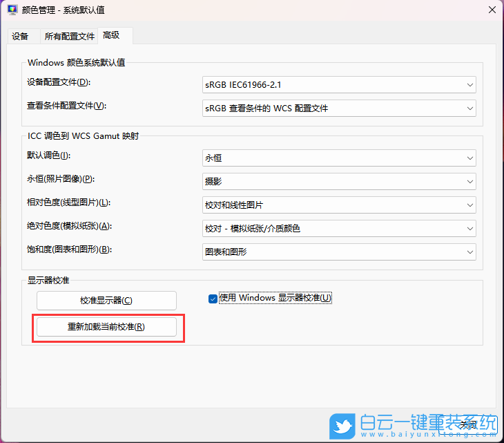This screenshot has height=443, width=504.
Task: Close the 颜色管理 window with X
Action: point(491,10)
